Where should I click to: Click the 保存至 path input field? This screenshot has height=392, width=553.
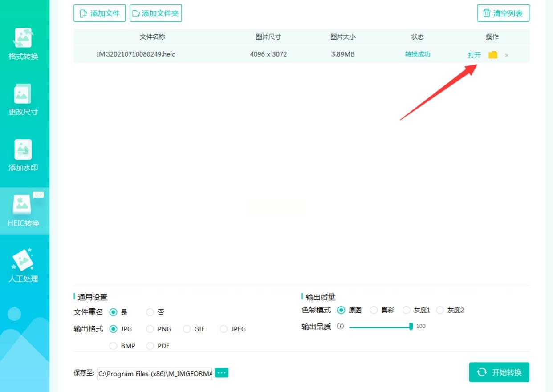click(x=155, y=374)
